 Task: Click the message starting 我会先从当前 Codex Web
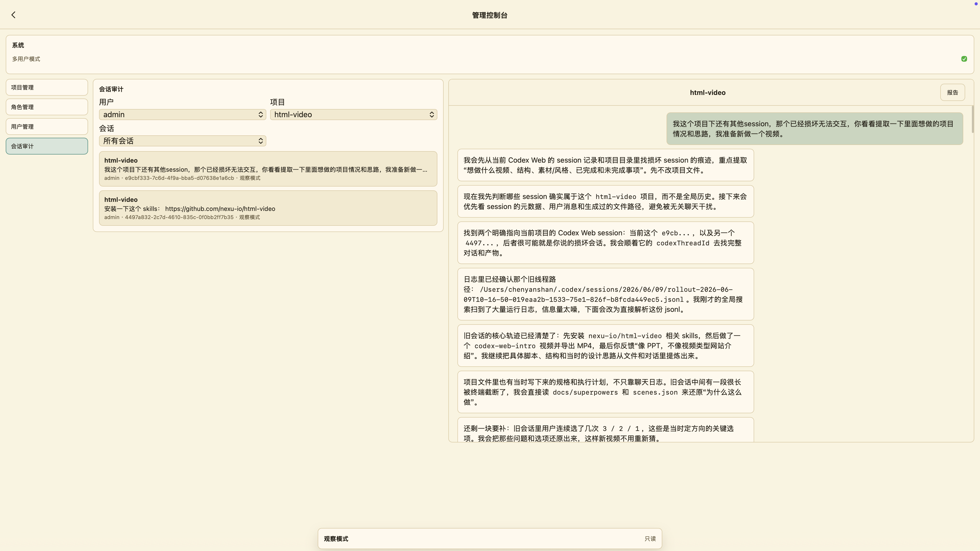tap(605, 165)
